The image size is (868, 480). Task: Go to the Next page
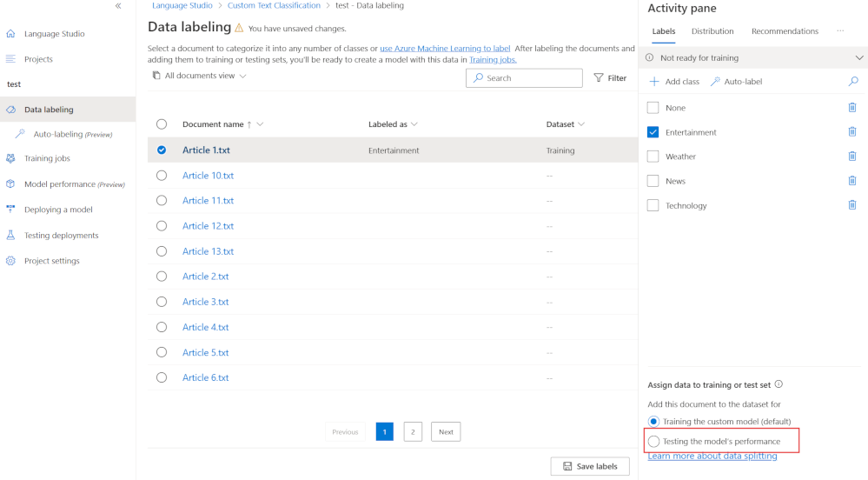pos(446,432)
